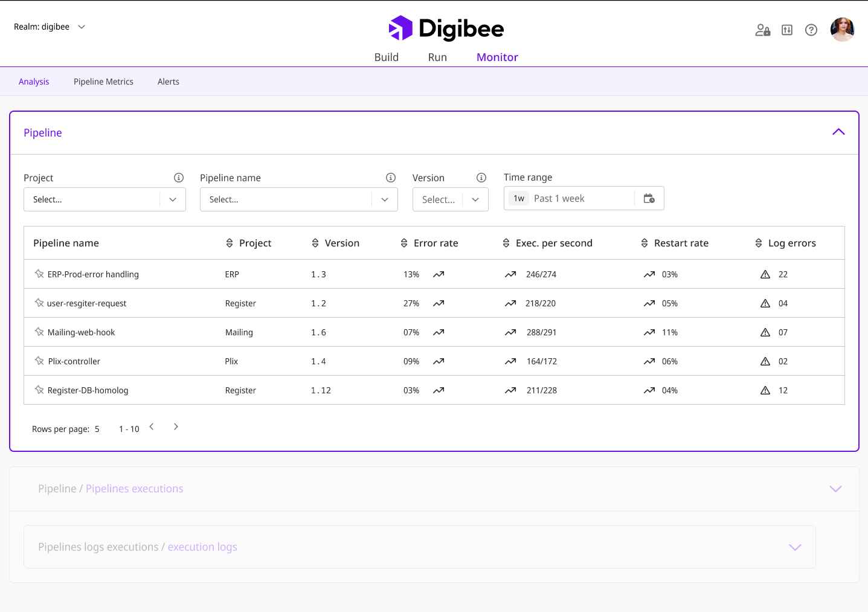This screenshot has width=868, height=612.
Task: Select the Analysis sub-tab
Action: (34, 82)
